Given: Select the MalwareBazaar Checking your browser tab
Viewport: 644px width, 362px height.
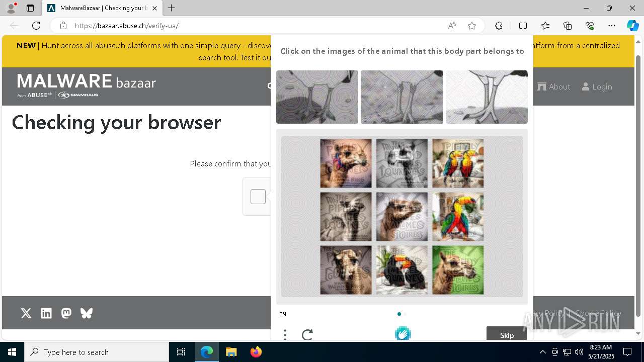Looking at the screenshot, I should click(x=102, y=8).
